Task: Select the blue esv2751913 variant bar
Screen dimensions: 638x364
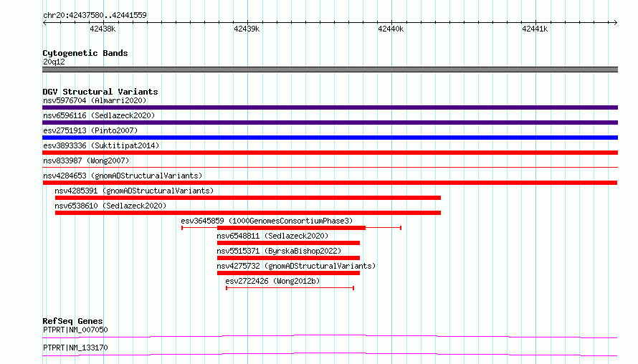Action: coord(330,138)
